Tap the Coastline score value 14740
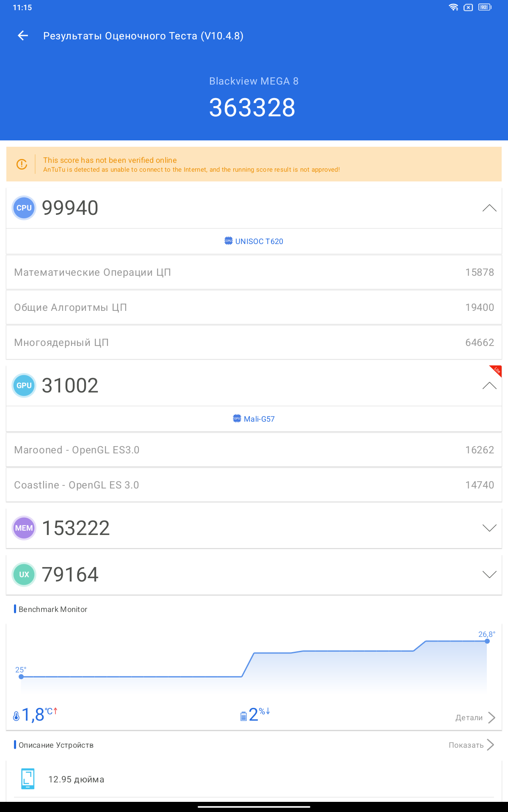The image size is (508, 812). pos(480,485)
